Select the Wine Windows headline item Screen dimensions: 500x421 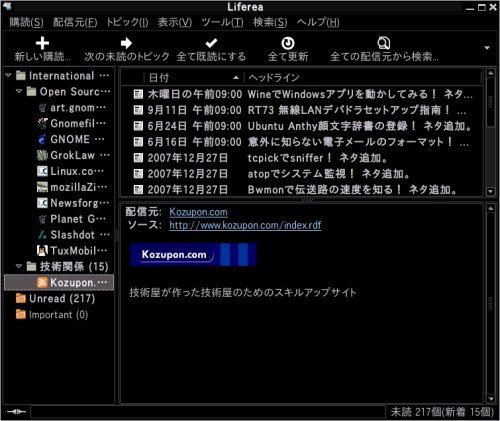[303, 94]
